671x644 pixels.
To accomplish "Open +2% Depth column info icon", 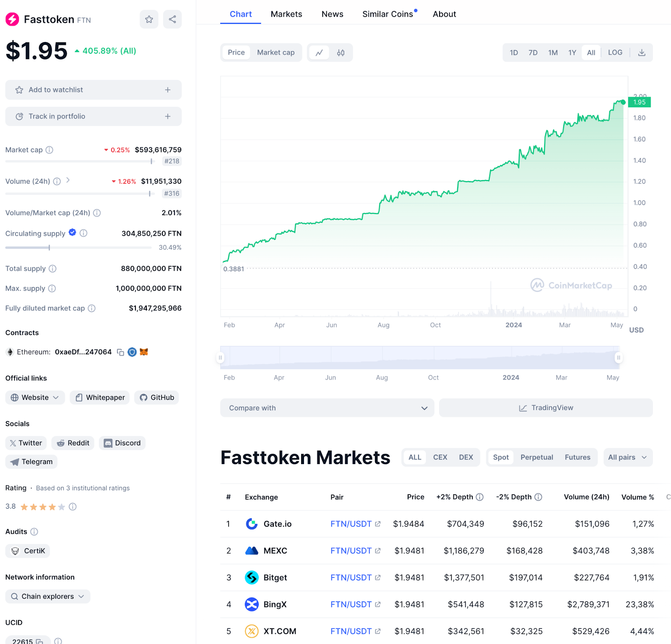I will [480, 497].
